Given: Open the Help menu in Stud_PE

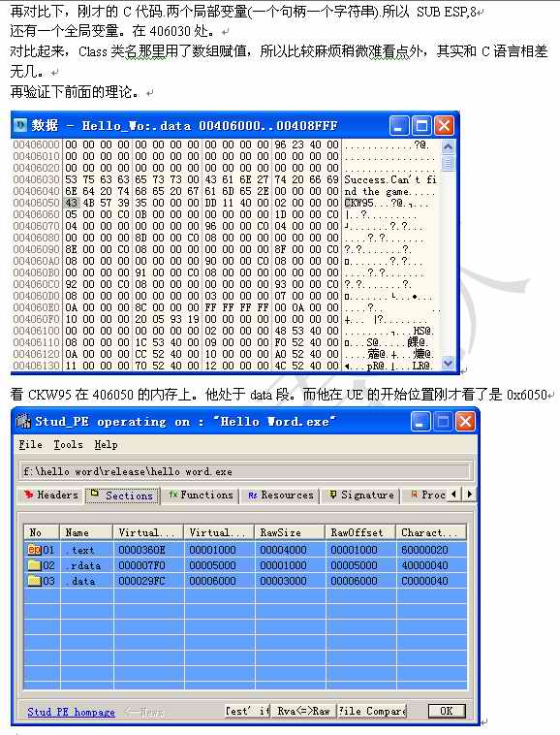Looking at the screenshot, I should click(106, 444).
